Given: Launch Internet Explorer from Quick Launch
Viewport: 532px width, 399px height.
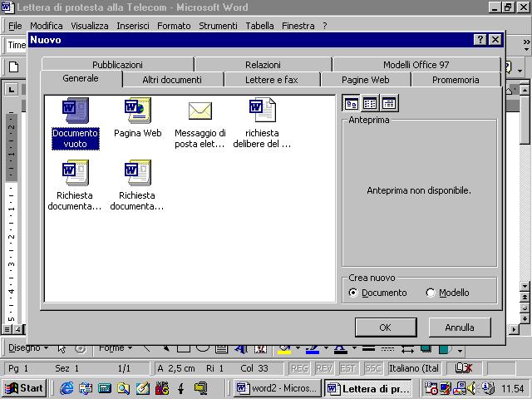Looking at the screenshot, I should (x=66, y=388).
